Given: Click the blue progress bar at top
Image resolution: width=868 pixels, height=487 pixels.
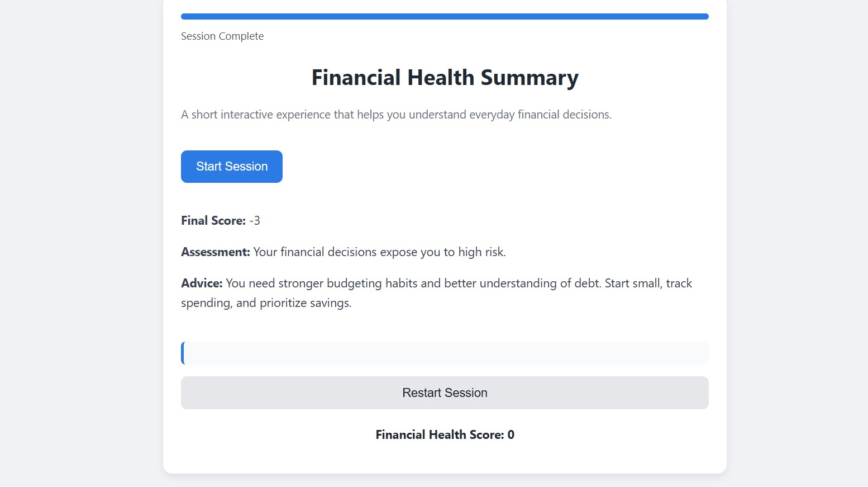Looking at the screenshot, I should [x=445, y=17].
